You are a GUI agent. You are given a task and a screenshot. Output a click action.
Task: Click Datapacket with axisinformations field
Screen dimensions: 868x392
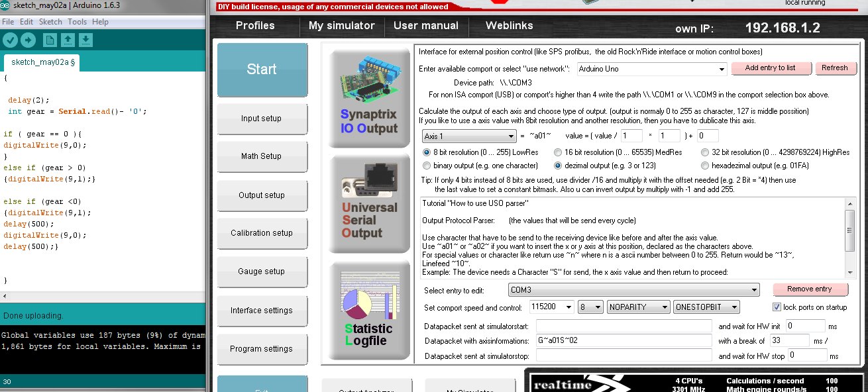tap(625, 341)
